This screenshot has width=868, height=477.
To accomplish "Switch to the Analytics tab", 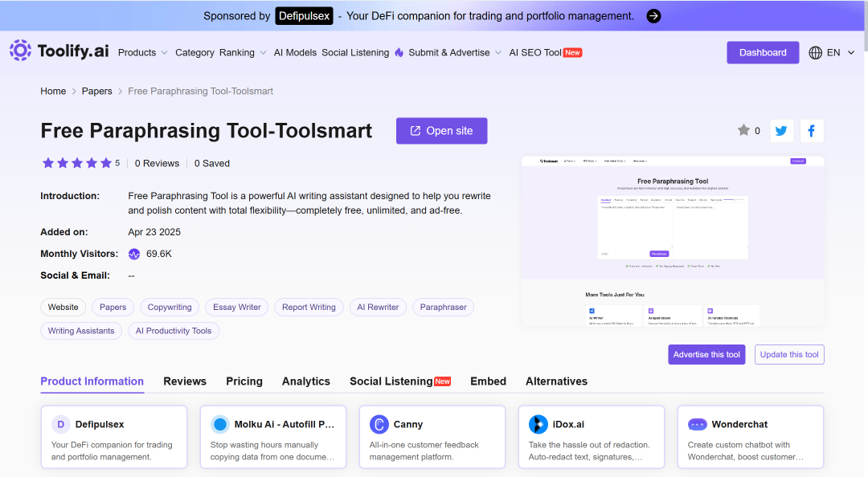I will pos(306,381).
